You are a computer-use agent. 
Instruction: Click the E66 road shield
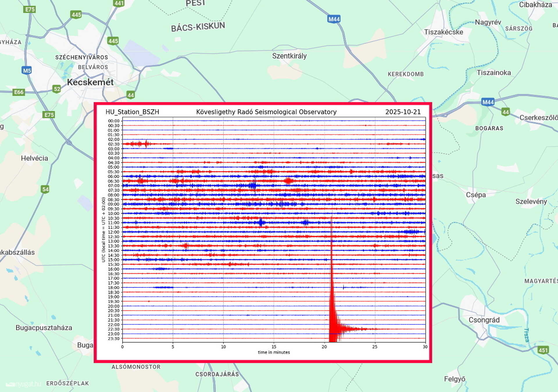pos(19,92)
